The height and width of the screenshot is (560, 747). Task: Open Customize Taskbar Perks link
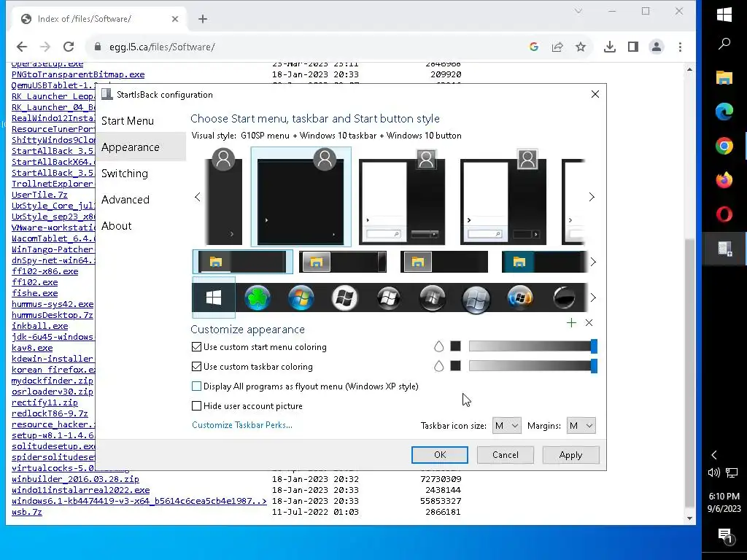[x=242, y=425]
